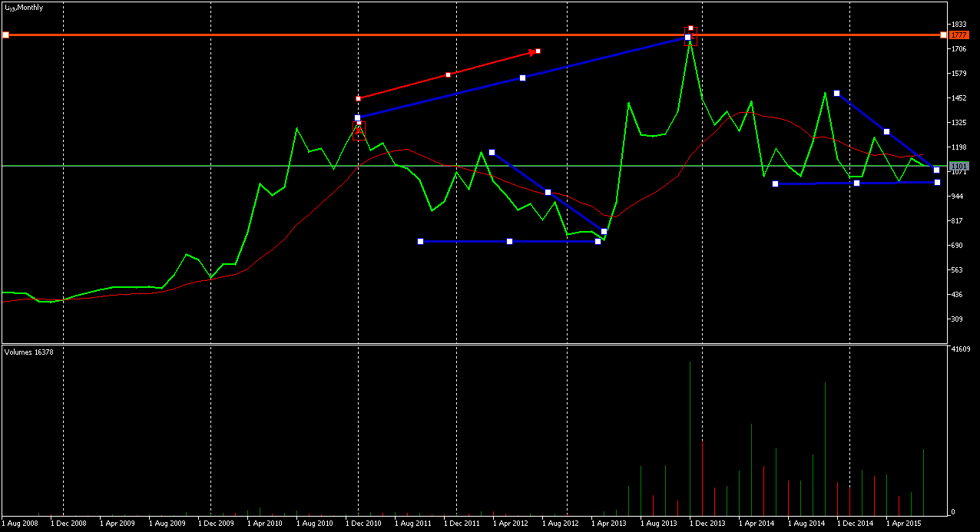Image resolution: width=980 pixels, height=532 pixels.
Task: Click the orange 1777 price label
Action: [x=958, y=35]
